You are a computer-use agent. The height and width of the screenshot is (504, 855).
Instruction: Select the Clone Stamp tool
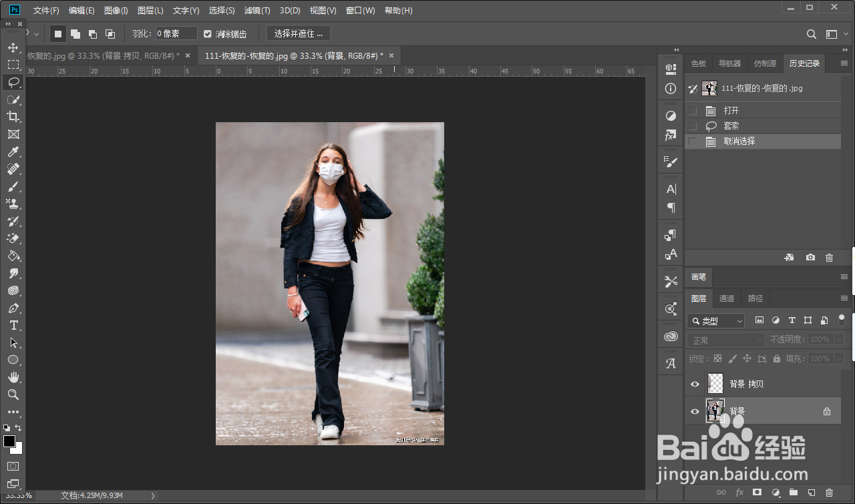pyautogui.click(x=13, y=204)
